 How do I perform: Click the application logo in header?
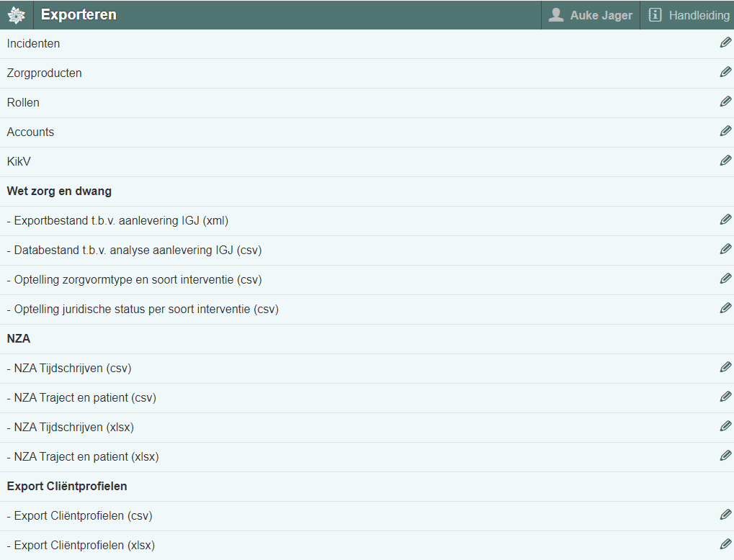[17, 15]
